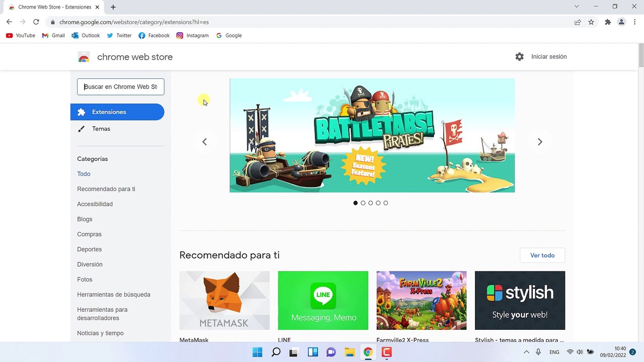Choose the Compras category

point(89,234)
